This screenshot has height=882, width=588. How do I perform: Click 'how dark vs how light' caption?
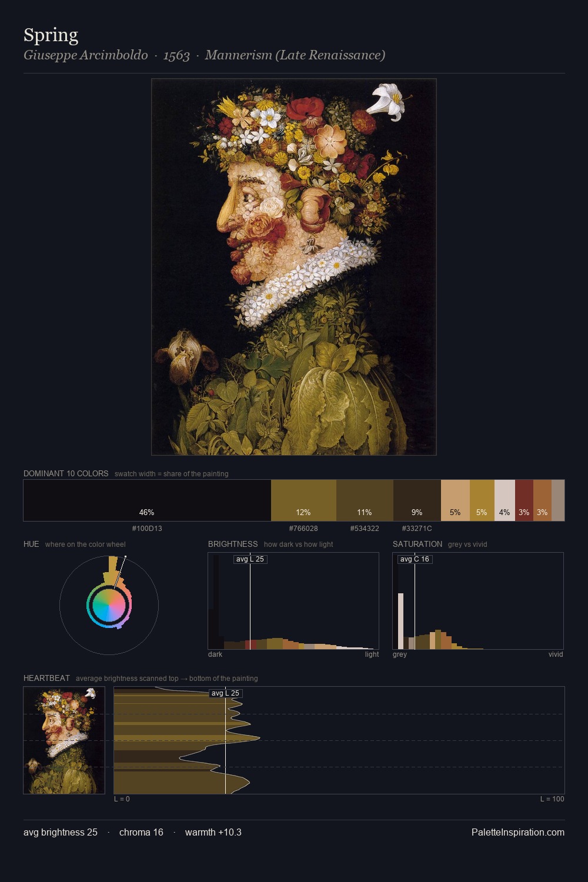point(298,544)
